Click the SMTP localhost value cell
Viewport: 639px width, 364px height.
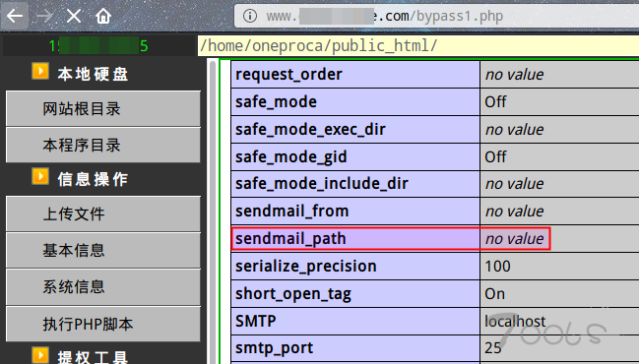[559, 322]
